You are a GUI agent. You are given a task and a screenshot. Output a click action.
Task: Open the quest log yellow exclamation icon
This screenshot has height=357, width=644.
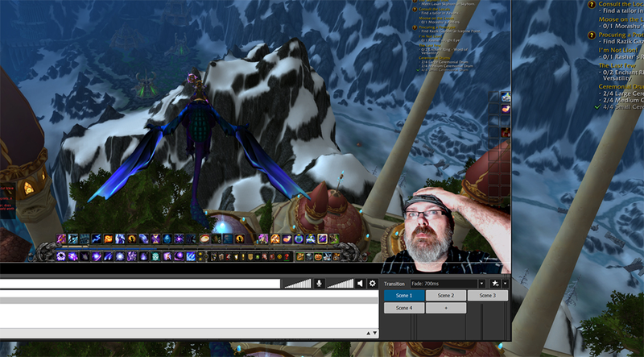pyautogui.click(x=243, y=256)
